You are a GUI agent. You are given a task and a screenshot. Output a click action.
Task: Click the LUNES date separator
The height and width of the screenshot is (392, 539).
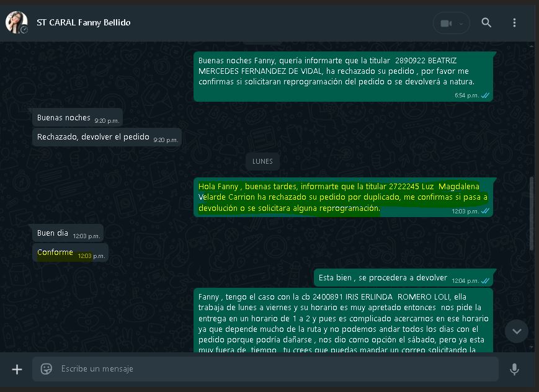pos(262,161)
